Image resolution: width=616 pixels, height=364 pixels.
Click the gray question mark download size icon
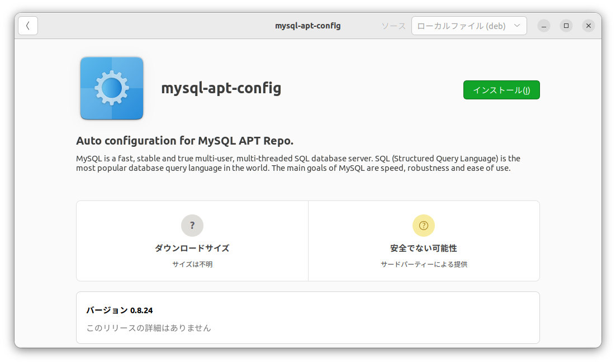(192, 226)
